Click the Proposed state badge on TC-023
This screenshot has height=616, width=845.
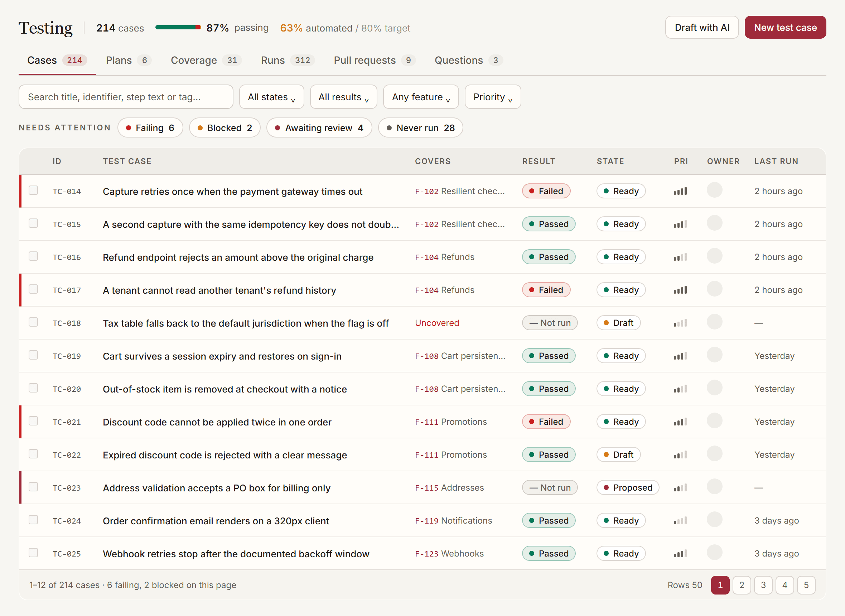click(x=628, y=488)
